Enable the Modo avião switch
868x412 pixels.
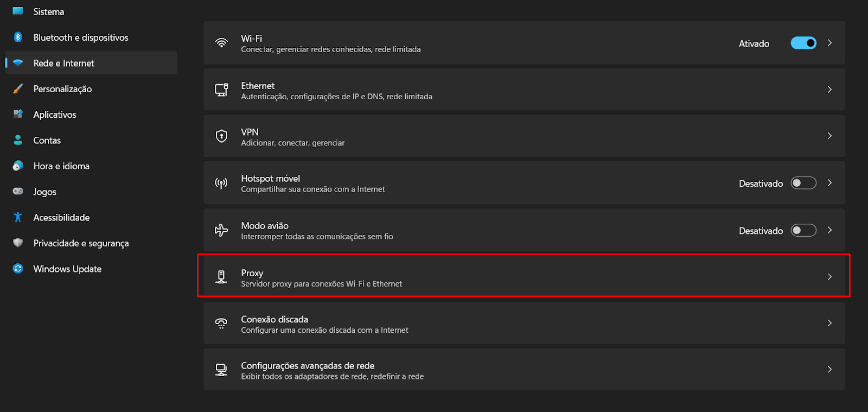pos(803,230)
